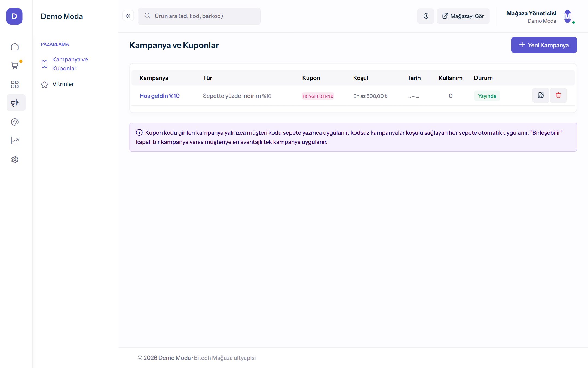Click the HOSGELDIN10 coupon code badge

(x=318, y=96)
